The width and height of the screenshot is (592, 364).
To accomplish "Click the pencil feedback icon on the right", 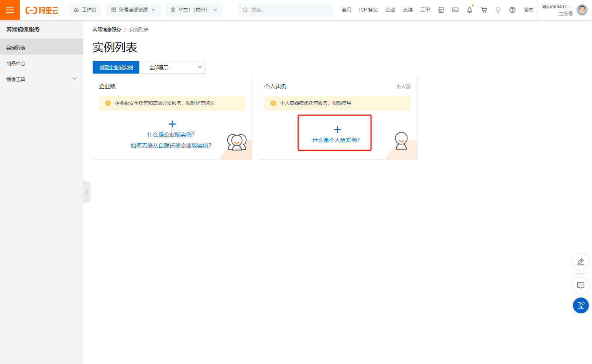I will click(581, 262).
